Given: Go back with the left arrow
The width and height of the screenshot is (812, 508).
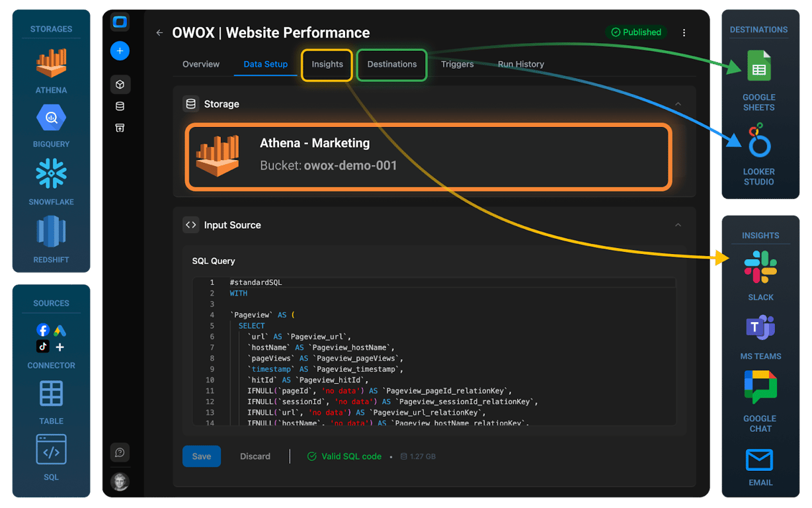Looking at the screenshot, I should [159, 32].
